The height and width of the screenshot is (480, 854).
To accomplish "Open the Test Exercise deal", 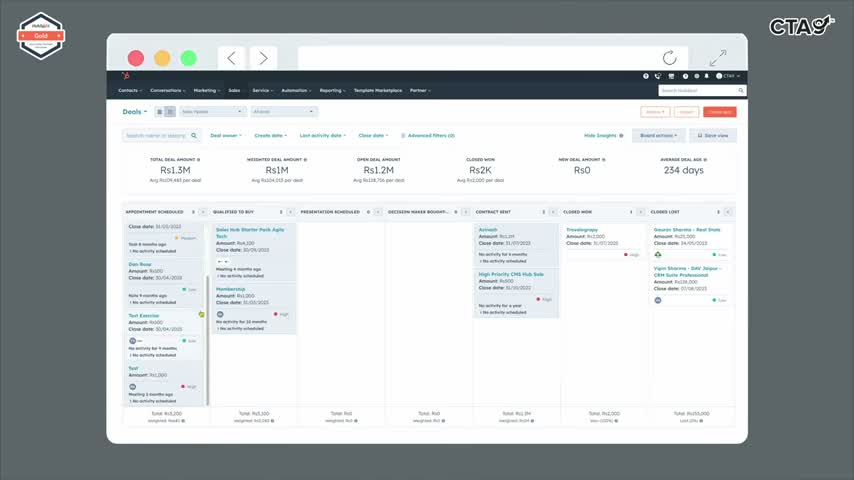I will [x=144, y=315].
